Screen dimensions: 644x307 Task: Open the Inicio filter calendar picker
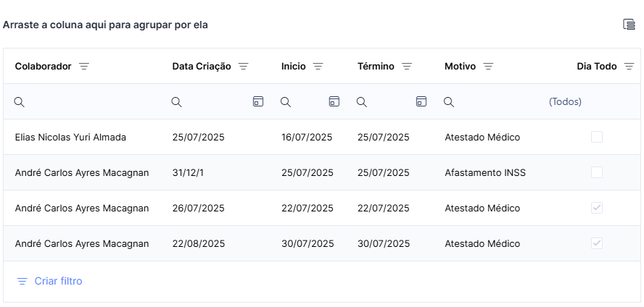coord(334,101)
